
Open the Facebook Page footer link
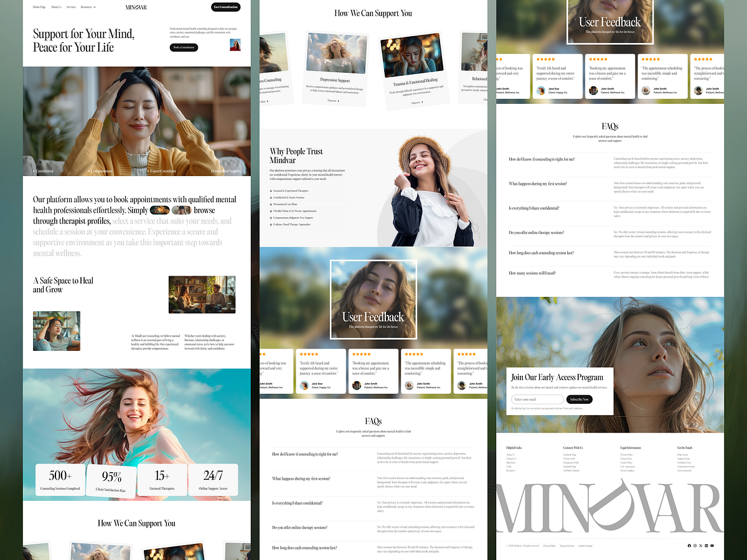(570, 455)
